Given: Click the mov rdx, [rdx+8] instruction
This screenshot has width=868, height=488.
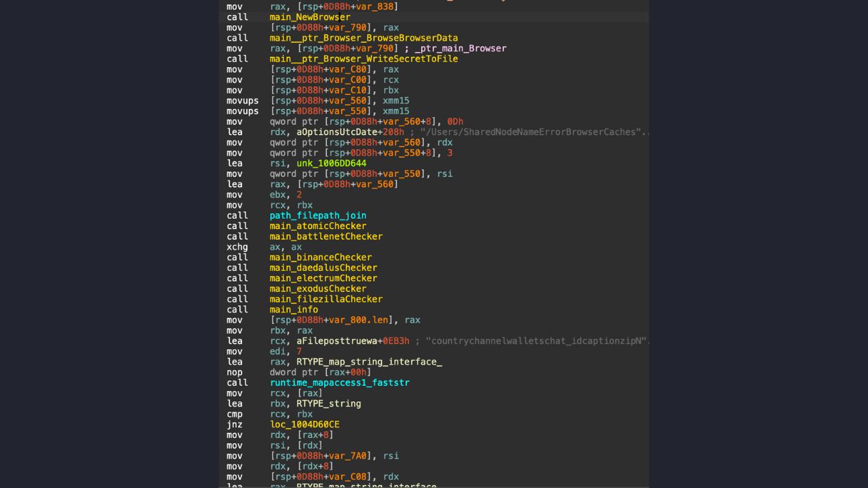Looking at the screenshot, I should (x=280, y=466).
